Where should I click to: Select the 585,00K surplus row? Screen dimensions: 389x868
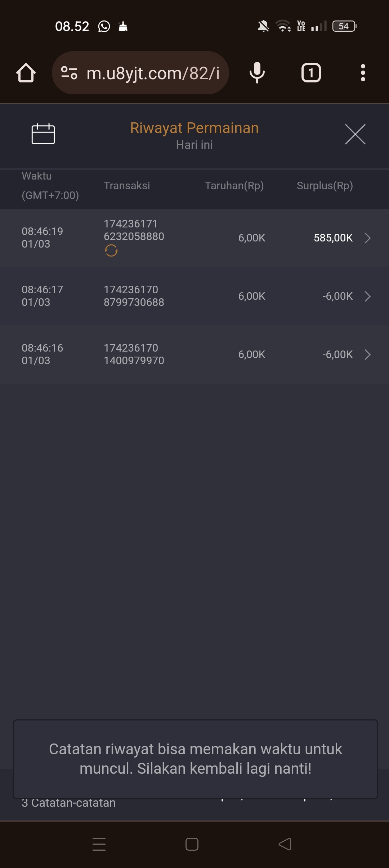(x=333, y=238)
